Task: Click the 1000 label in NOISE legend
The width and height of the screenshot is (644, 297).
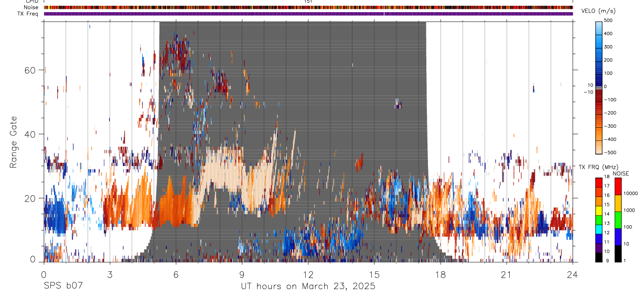Action: click(629, 210)
